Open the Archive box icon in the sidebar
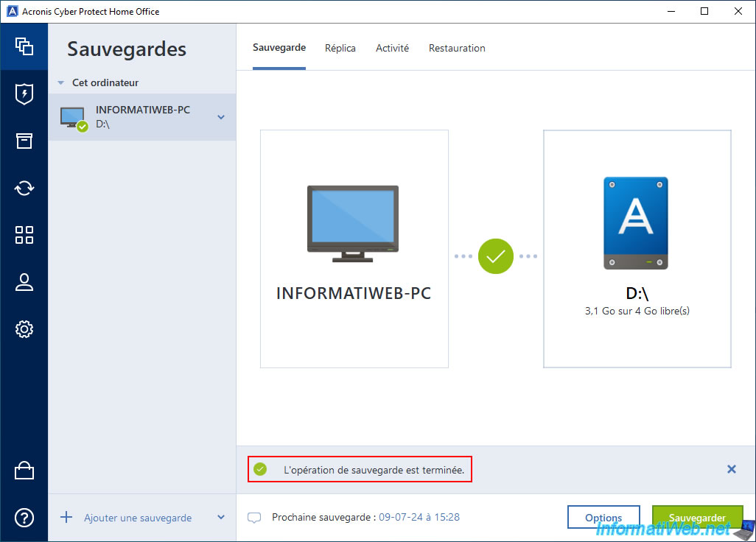Image resolution: width=756 pixels, height=542 pixels. pos(24,141)
